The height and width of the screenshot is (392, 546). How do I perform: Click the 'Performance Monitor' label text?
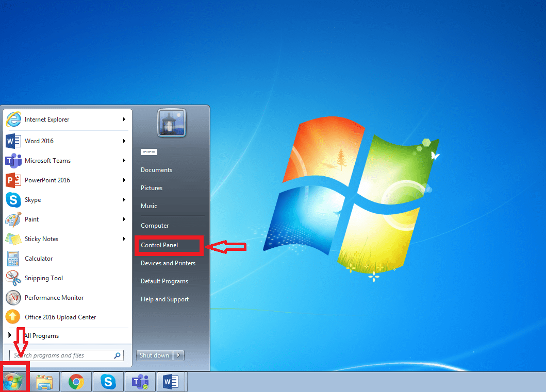click(54, 298)
